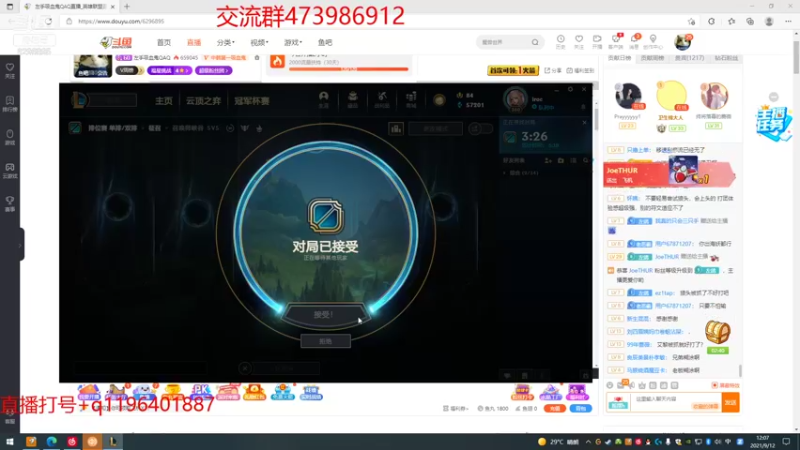Click the Douyu search input field
Image resolution: width=800 pixels, height=450 pixels.
coord(504,42)
